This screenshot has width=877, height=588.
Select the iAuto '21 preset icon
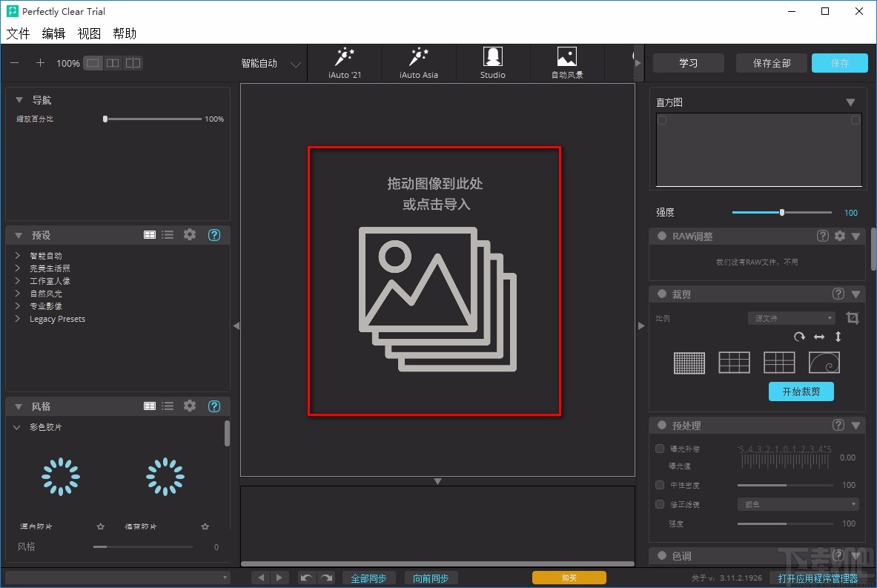(x=345, y=63)
